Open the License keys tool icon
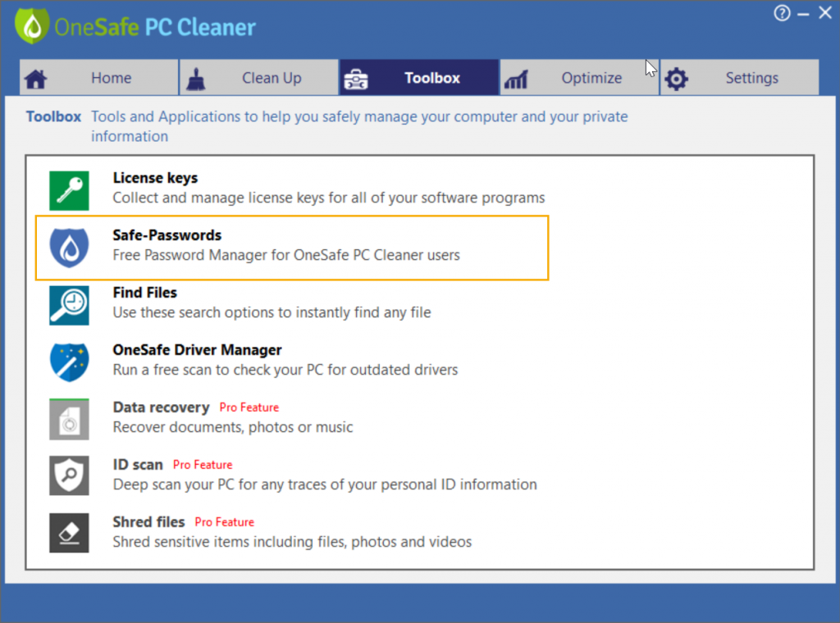Screen dimensions: 840x623 69,190
